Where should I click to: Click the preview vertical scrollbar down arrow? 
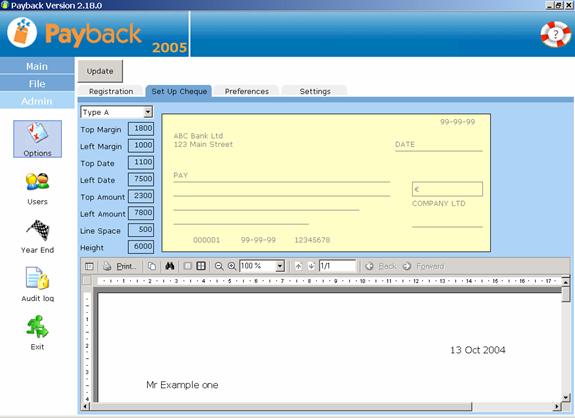pos(566,397)
